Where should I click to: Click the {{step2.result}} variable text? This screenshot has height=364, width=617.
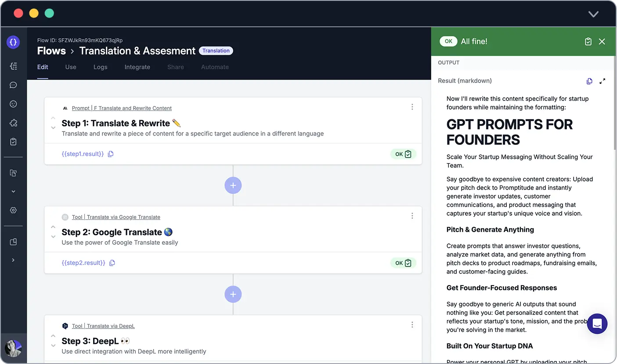coord(83,263)
